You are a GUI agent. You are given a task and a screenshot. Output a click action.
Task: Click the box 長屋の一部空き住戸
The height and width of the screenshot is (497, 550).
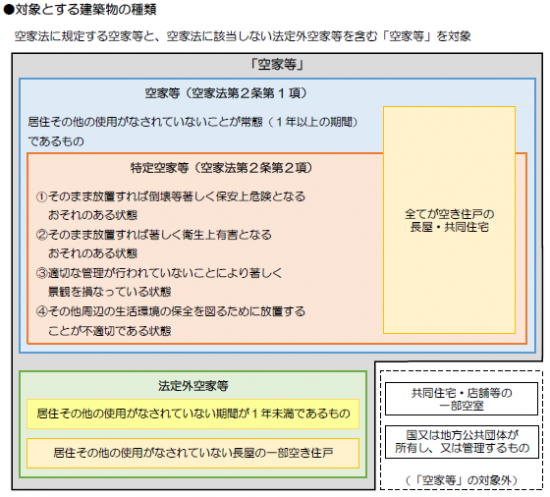click(193, 453)
